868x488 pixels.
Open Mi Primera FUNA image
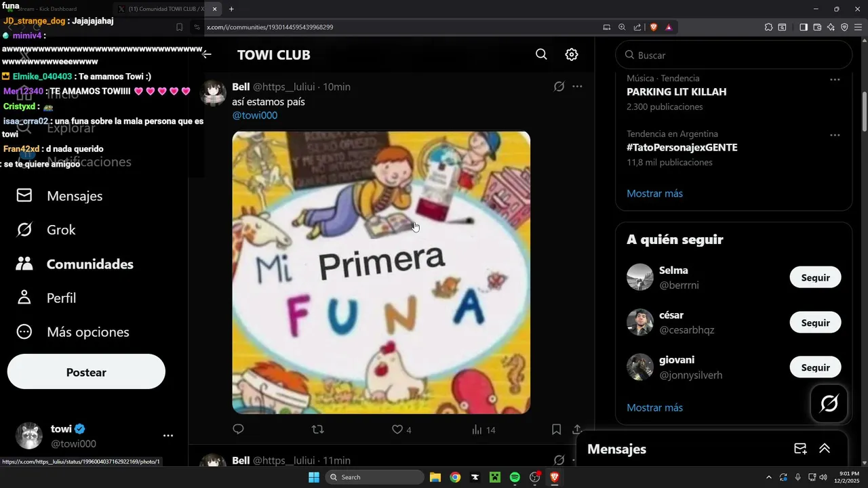pos(381,272)
